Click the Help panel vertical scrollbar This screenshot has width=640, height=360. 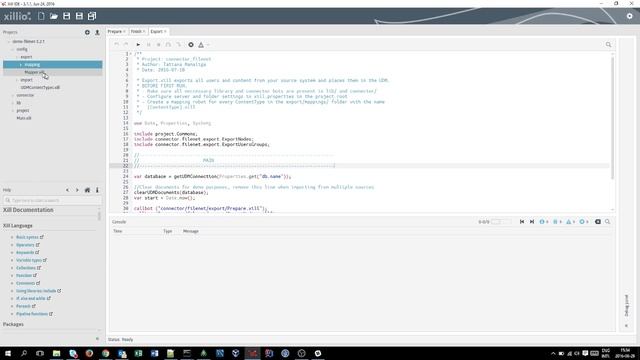(x=99, y=215)
